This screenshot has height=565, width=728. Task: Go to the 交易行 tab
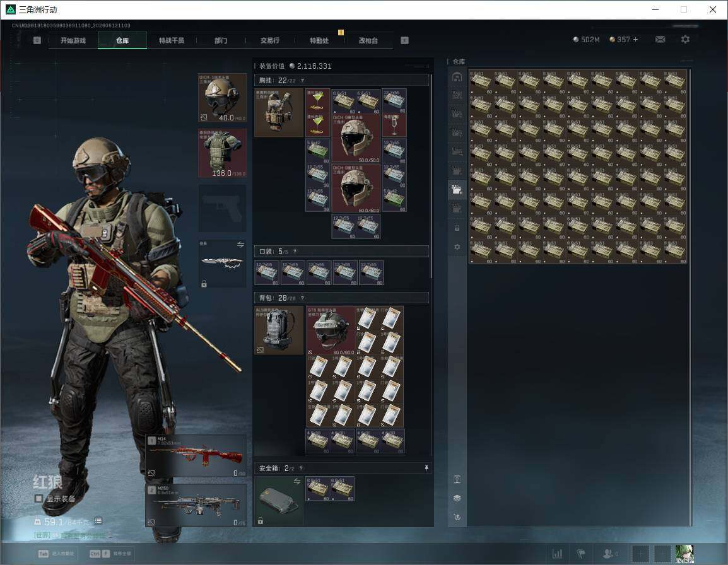270,40
